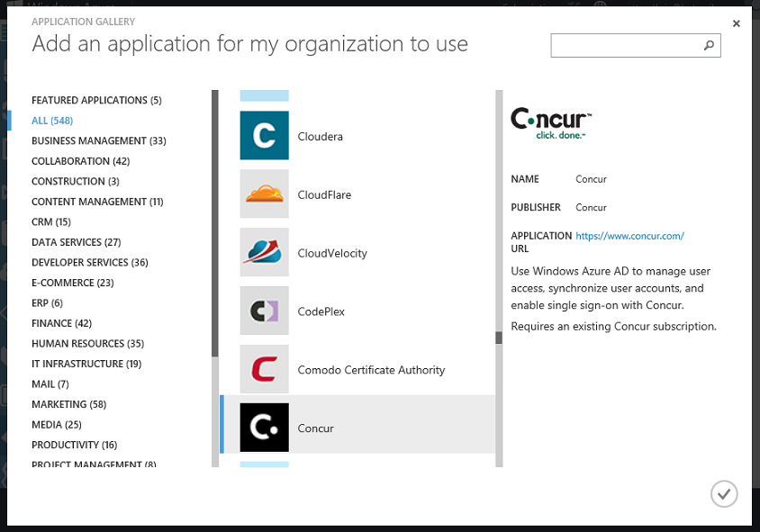Choose the Data Services (27) category
760x532 pixels.
77,242
